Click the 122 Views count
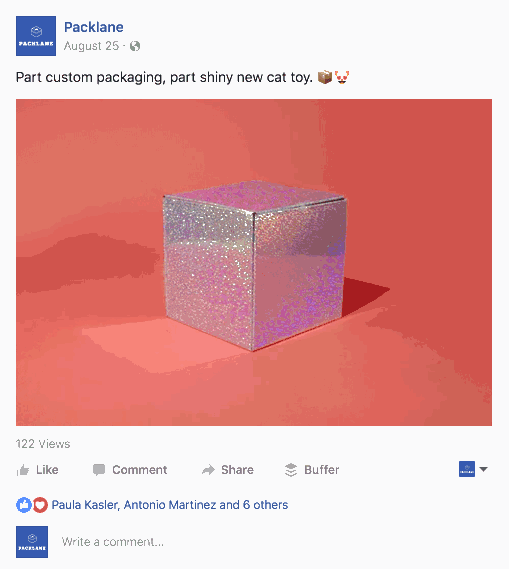 43,443
